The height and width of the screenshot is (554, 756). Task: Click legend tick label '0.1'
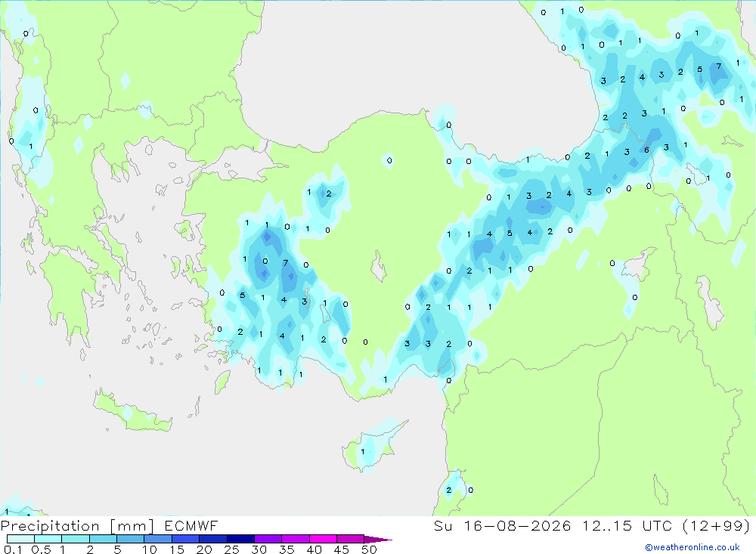point(13,549)
